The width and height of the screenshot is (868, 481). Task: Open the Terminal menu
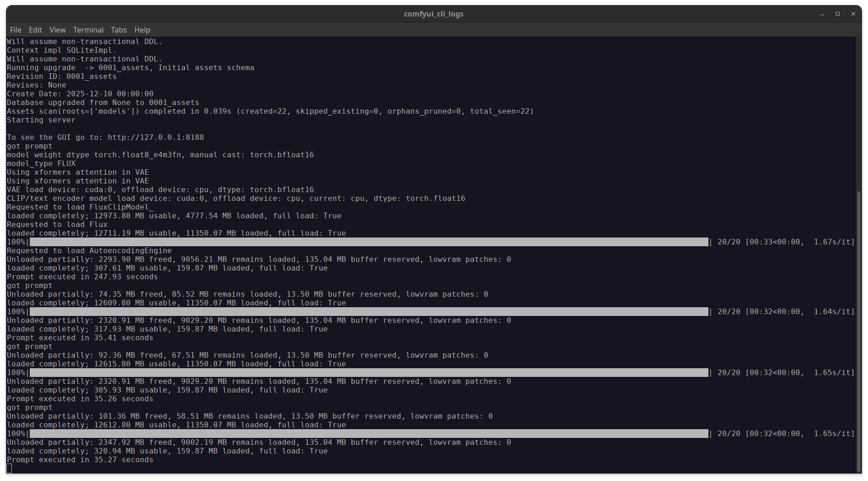(x=88, y=30)
